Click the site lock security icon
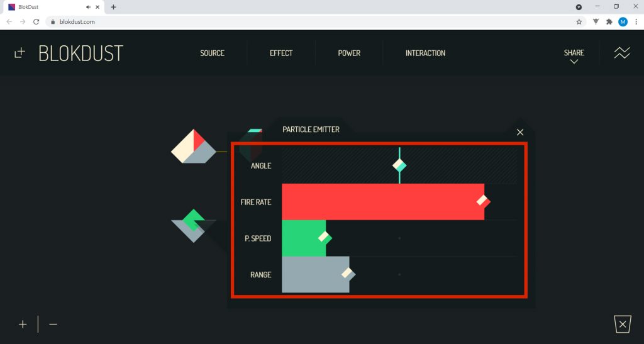 (x=53, y=22)
